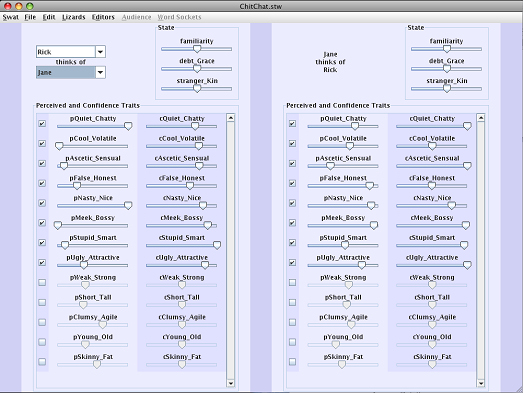Screen dimensions: 523x393
Task: Click right traits scrollbar up arrow
Action: point(481,117)
